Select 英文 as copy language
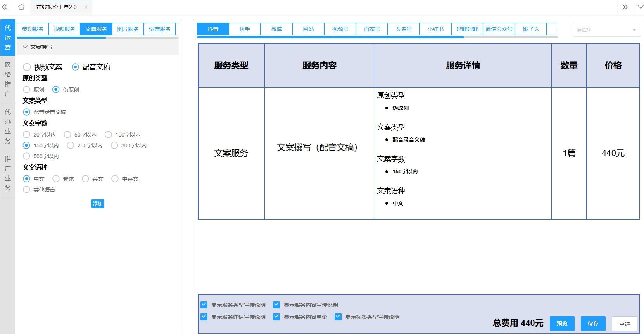The image size is (644, 334). coord(86,179)
